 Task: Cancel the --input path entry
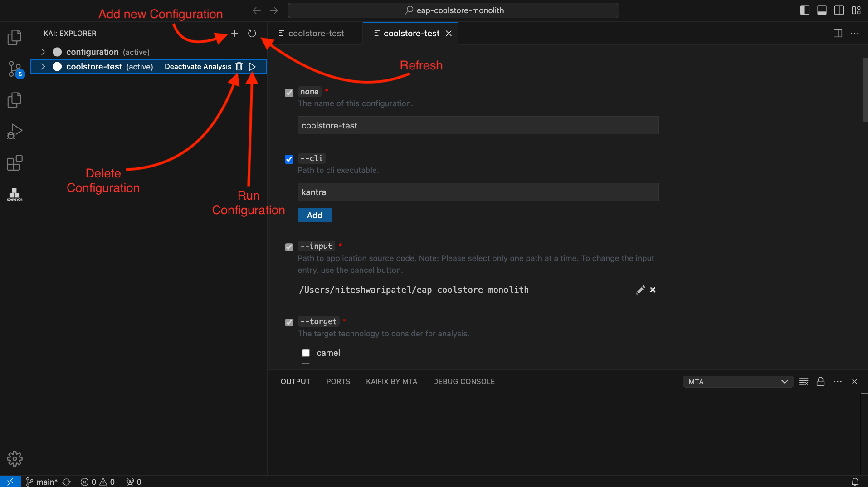653,290
